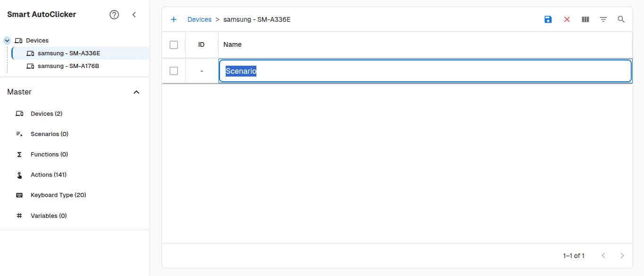Screen dimensions: 644x276
Task: Collapse the Master section chevron
Action: (136, 92)
